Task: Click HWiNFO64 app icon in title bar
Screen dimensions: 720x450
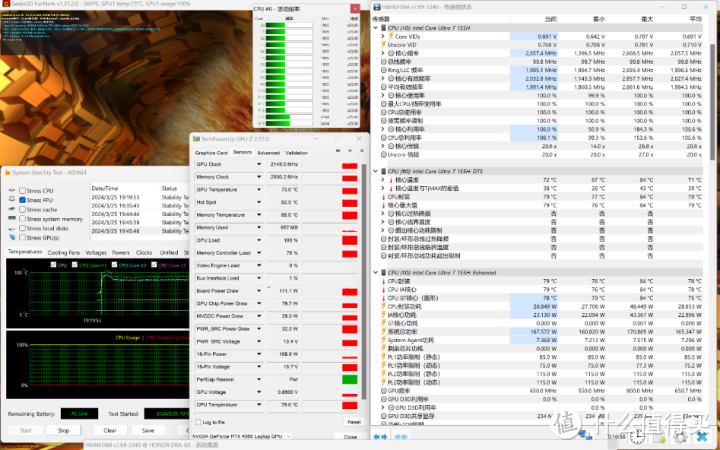Action: [x=377, y=7]
